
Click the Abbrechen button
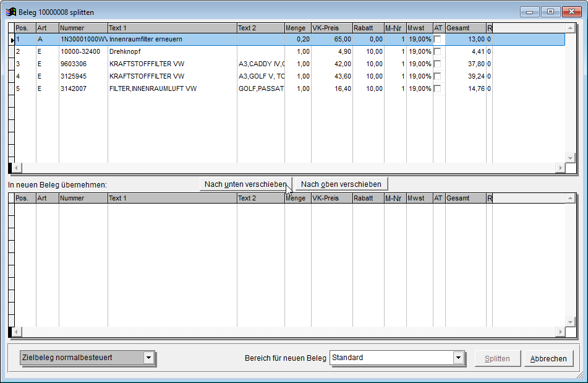tap(548, 358)
